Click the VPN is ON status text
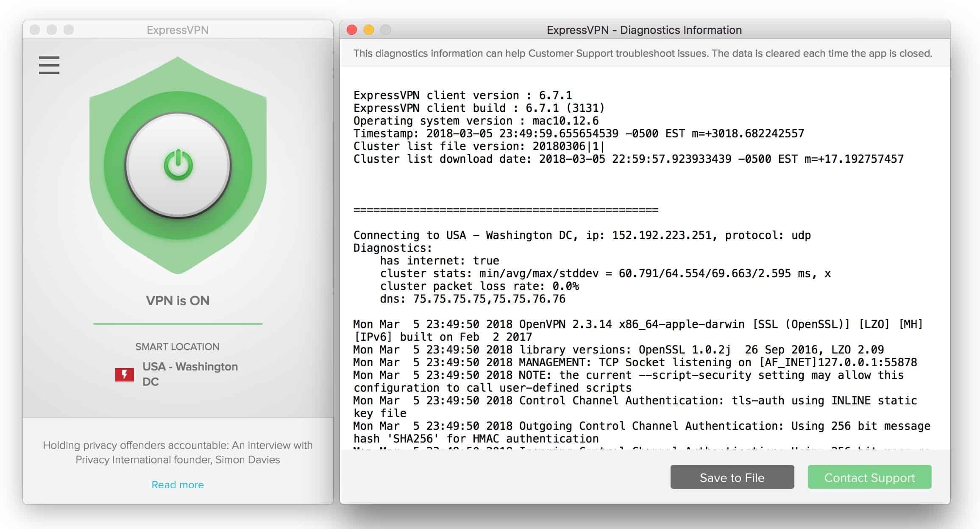 [178, 301]
